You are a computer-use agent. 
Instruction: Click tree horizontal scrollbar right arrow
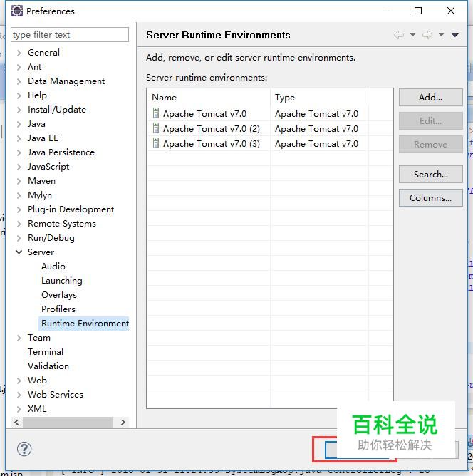pos(123,422)
